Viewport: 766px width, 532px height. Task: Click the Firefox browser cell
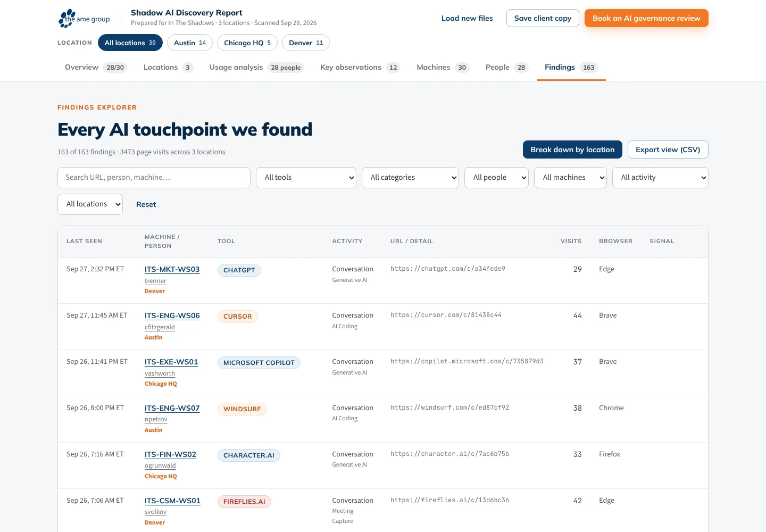(610, 454)
